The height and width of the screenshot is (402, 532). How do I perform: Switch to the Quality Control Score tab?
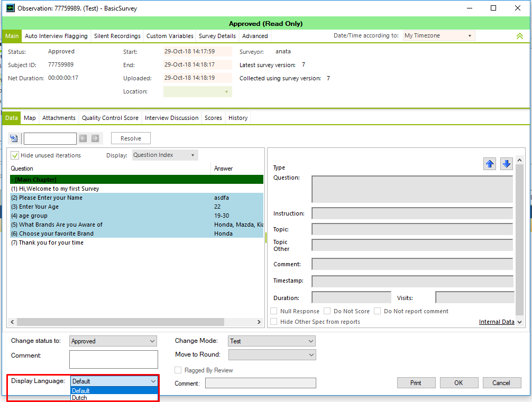[110, 118]
